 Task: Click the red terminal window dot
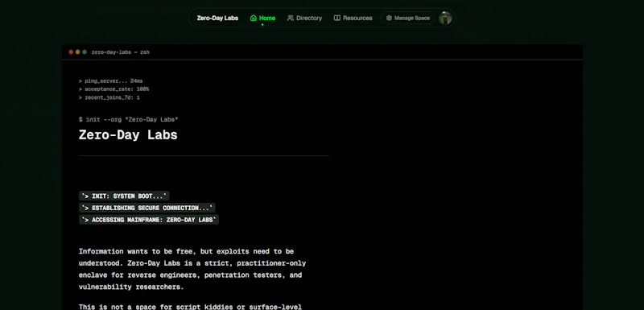71,52
